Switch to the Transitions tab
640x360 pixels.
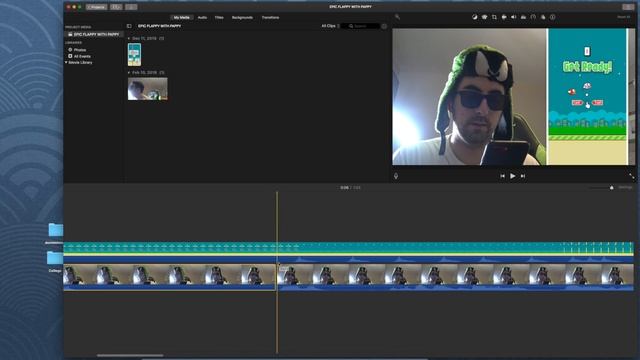[270, 18]
